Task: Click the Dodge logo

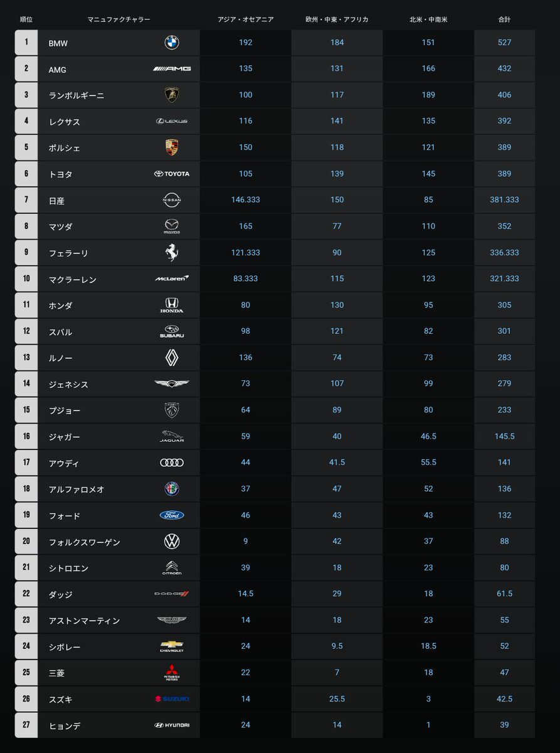Action: point(172,594)
